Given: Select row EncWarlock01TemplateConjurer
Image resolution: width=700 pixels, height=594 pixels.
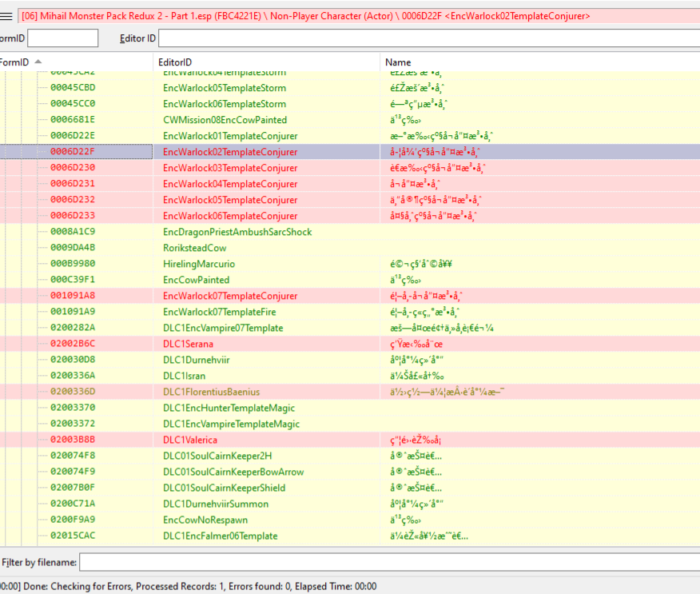Looking at the screenshot, I should pyautogui.click(x=350, y=136).
